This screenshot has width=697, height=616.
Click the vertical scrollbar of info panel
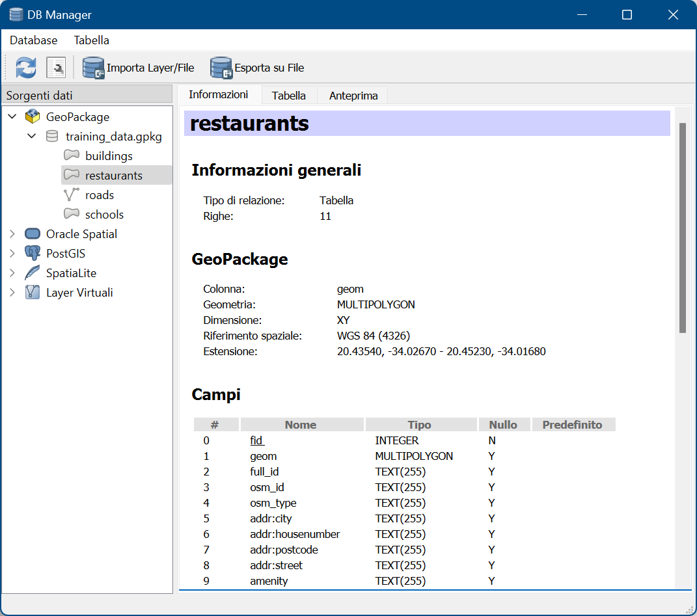tap(683, 228)
